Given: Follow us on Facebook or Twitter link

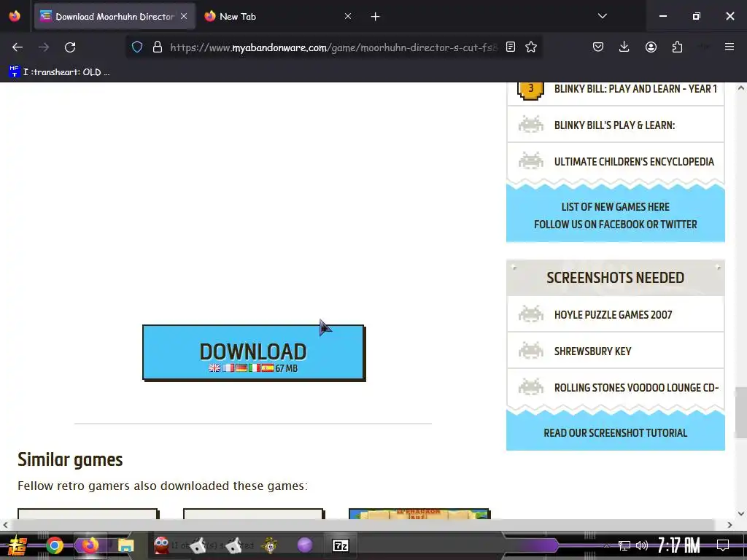Looking at the screenshot, I should [x=616, y=225].
